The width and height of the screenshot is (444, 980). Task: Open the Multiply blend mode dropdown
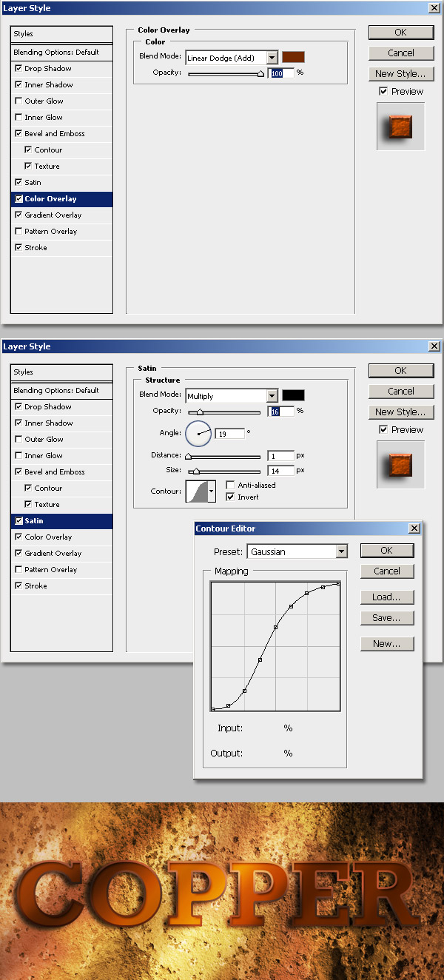pyautogui.click(x=272, y=396)
